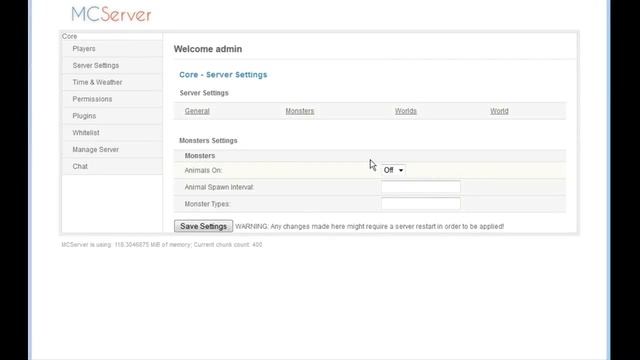Image resolution: width=640 pixels, height=360 pixels.
Task: Switch to the Monsters settings tab
Action: [x=300, y=111]
